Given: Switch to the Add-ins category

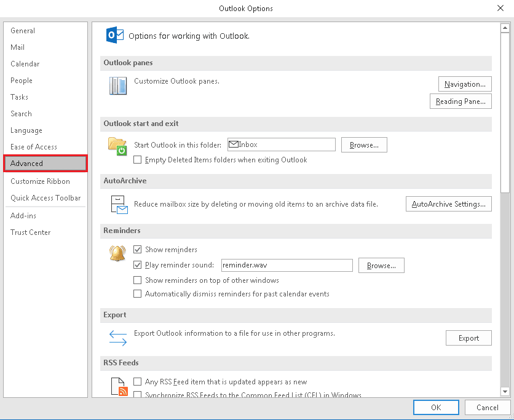Looking at the screenshot, I should 45,216.
